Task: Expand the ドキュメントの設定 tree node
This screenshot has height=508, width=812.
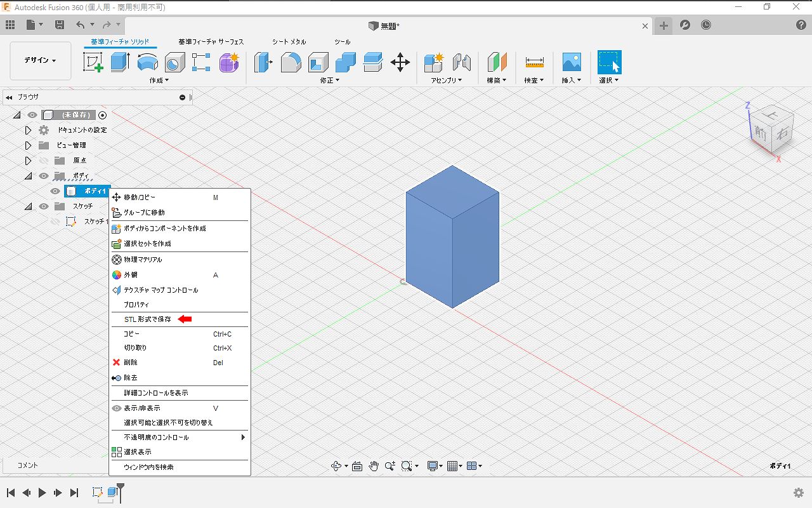Action: coord(28,130)
